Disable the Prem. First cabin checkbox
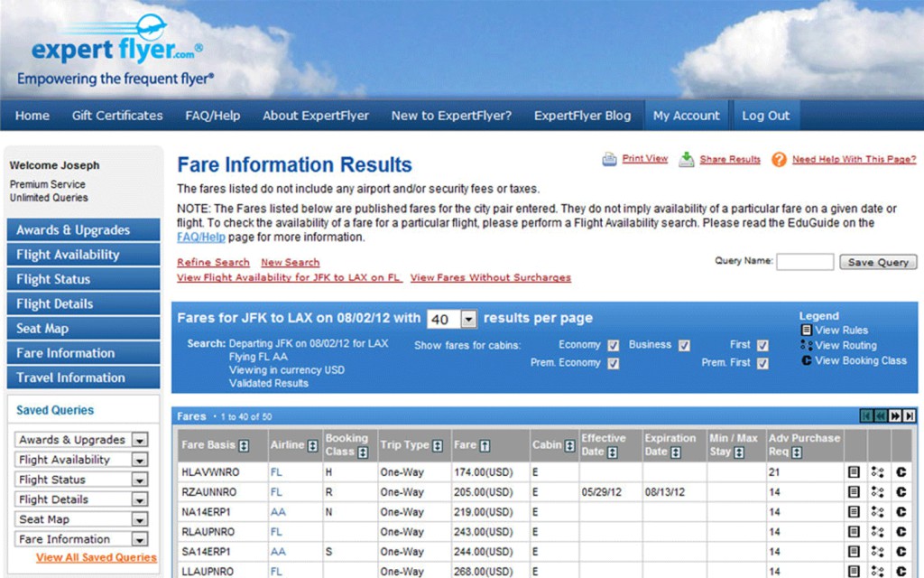This screenshot has height=578, width=924. tap(763, 364)
